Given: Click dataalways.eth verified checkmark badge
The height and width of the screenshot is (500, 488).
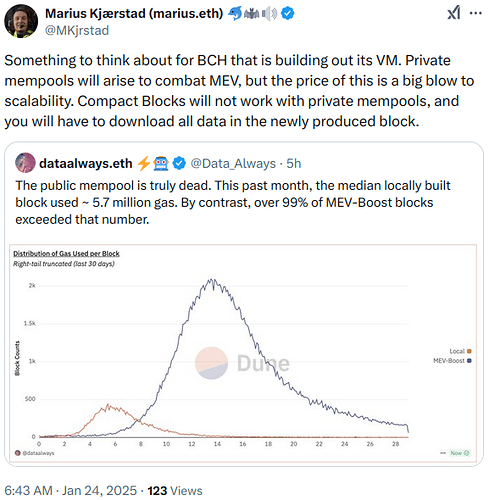Looking at the screenshot, I should (179, 163).
